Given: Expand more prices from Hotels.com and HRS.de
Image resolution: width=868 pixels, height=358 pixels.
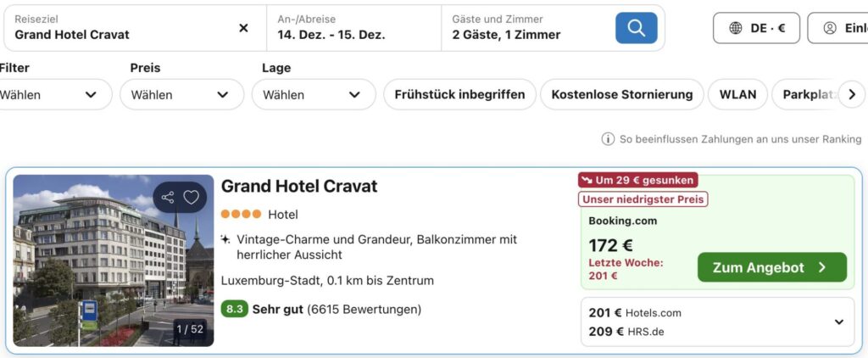Looking at the screenshot, I should coord(838,322).
